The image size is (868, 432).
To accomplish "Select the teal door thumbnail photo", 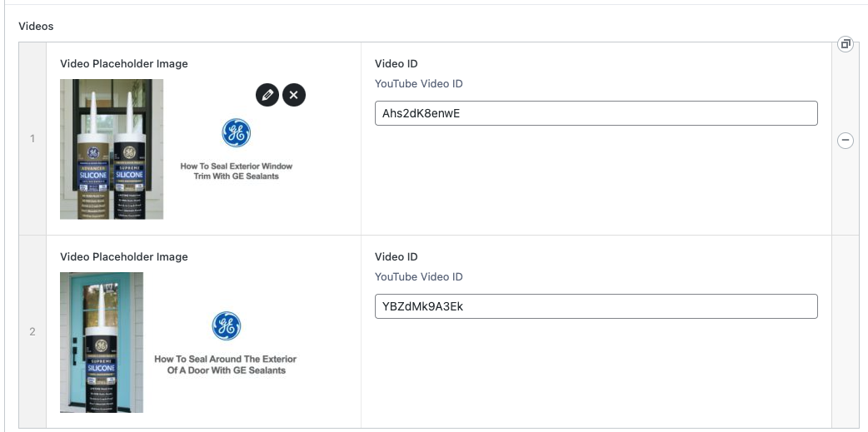I will click(102, 342).
